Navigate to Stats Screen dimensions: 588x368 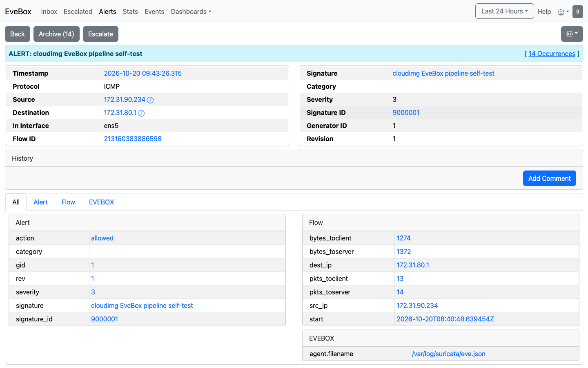coord(130,11)
